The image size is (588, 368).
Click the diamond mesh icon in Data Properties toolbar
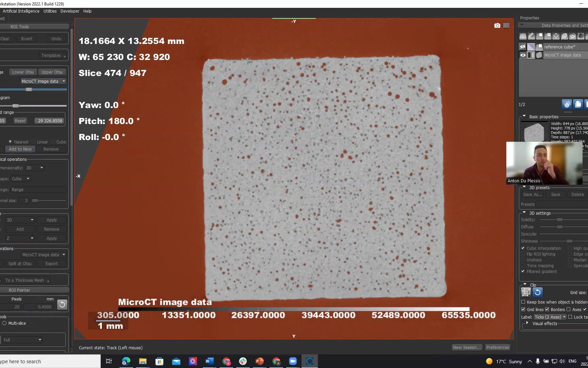[x=556, y=36]
